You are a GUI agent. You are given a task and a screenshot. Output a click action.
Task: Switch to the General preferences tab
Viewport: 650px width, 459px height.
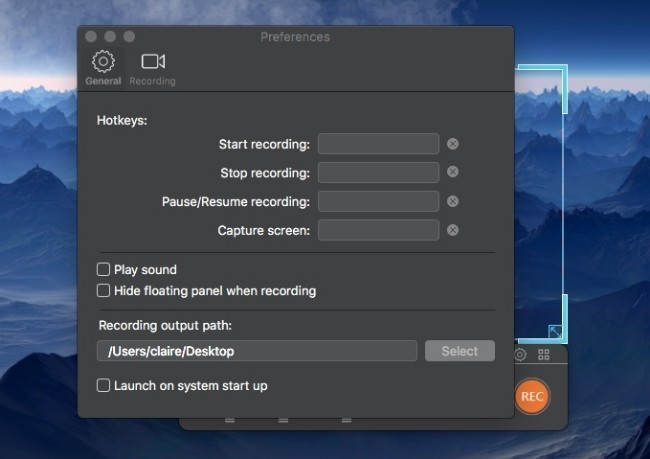coord(103,68)
